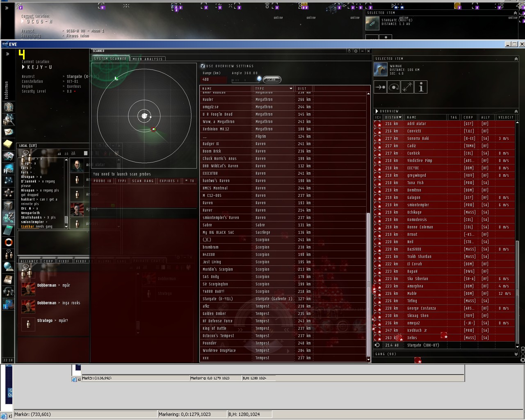Image resolution: width=525 pixels, height=420 pixels.
Task: Open the Wallet icon in the Neocom
Action: tap(9, 218)
